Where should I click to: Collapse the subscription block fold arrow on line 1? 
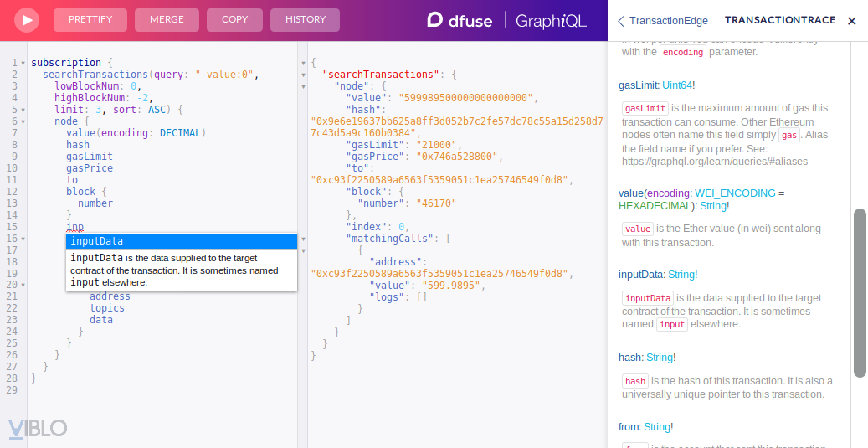pyautogui.click(x=23, y=63)
